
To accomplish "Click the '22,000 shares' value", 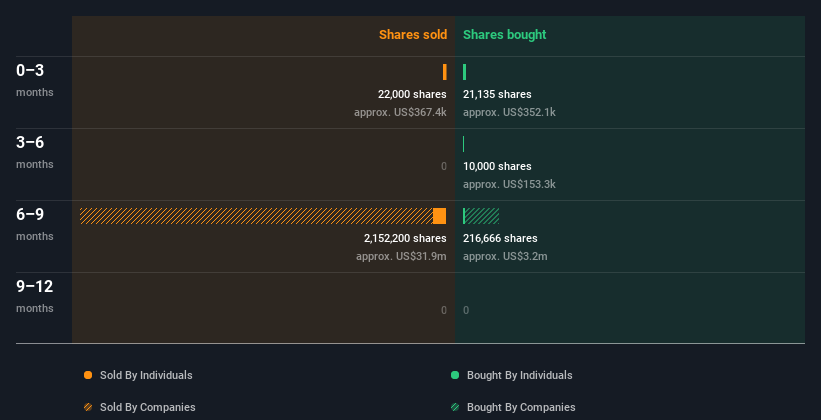I will (x=412, y=94).
